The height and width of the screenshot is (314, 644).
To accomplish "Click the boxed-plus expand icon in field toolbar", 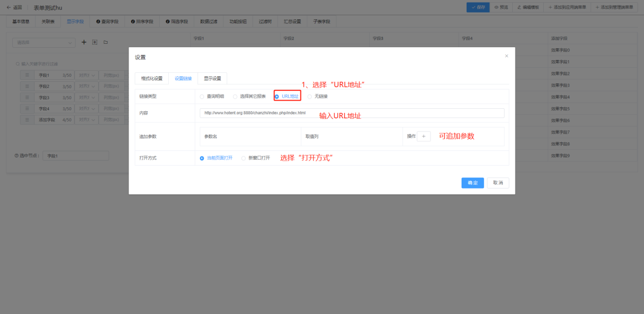I will pos(95,42).
